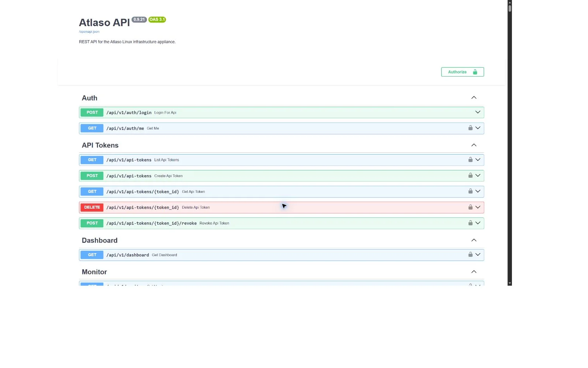Click lock icon on Revoke Api Token
Viewport: 588px width, 368px height.
pyautogui.click(x=470, y=223)
